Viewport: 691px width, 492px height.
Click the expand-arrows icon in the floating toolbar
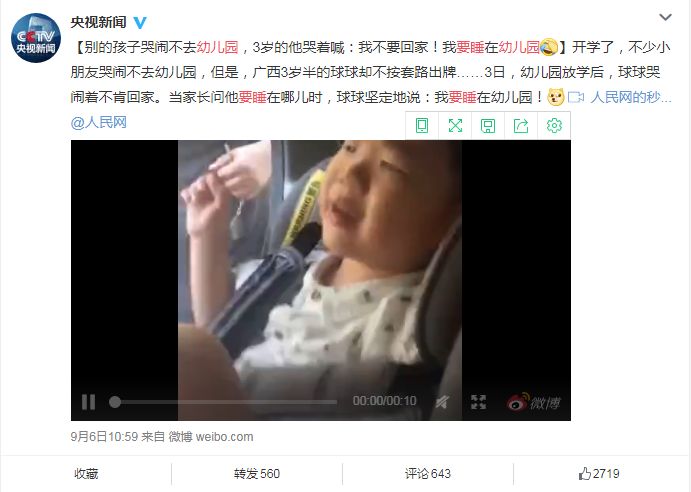[x=455, y=126]
